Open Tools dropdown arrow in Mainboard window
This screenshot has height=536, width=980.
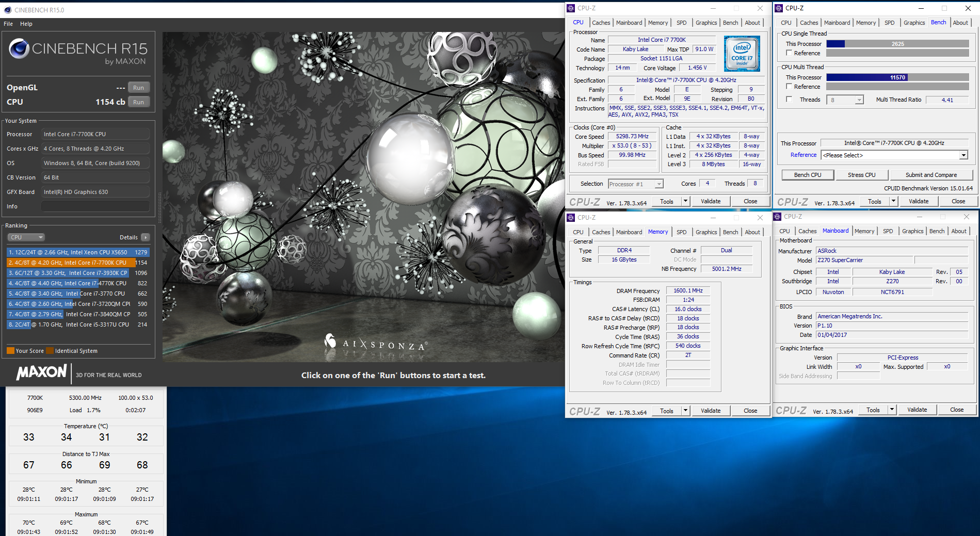tap(892, 410)
